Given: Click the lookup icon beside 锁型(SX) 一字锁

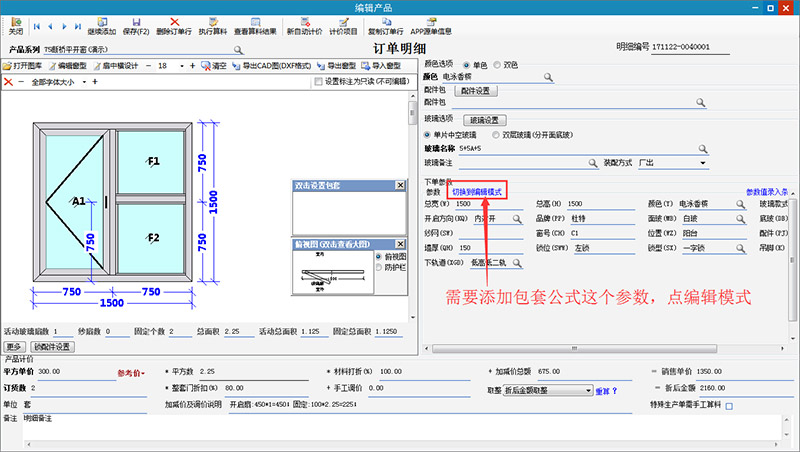Looking at the screenshot, I should coord(740,248).
